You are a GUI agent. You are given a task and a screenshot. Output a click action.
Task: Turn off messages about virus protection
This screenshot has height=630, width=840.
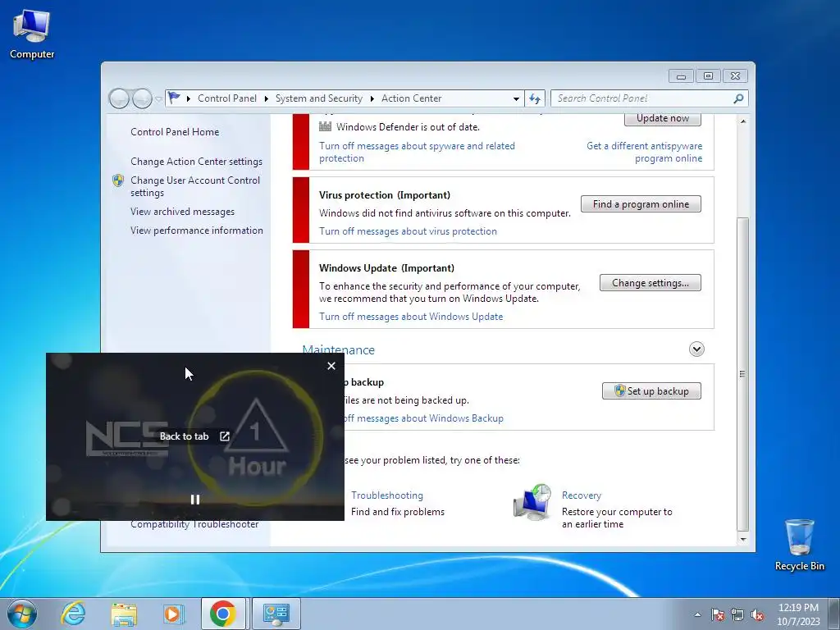tap(408, 231)
